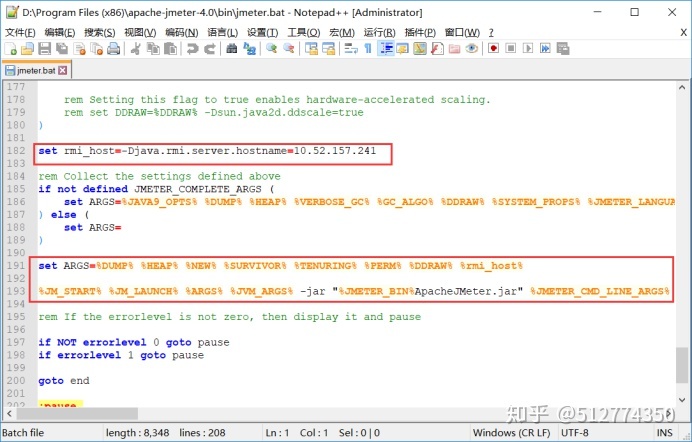Open the user defined language icon
This screenshot has height=442, width=692.
pos(402,49)
